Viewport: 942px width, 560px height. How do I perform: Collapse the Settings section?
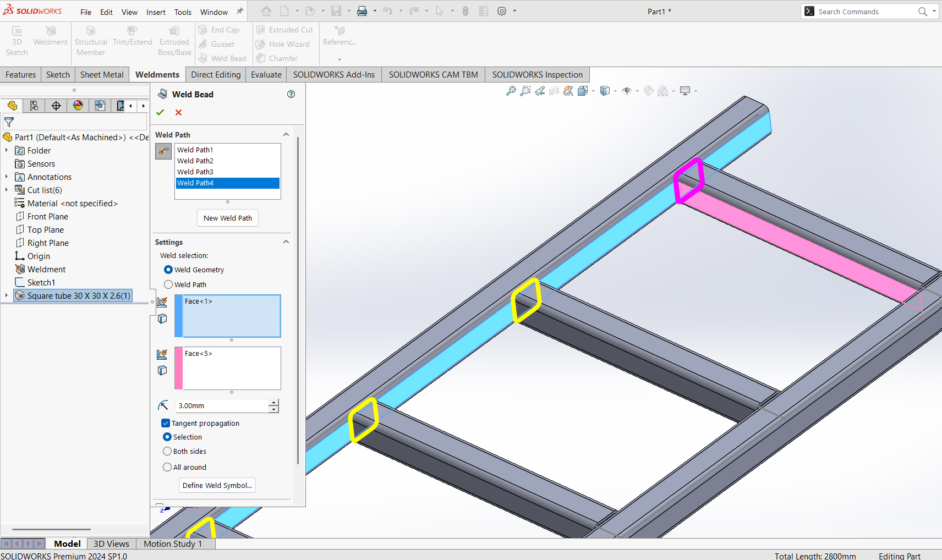(x=286, y=242)
